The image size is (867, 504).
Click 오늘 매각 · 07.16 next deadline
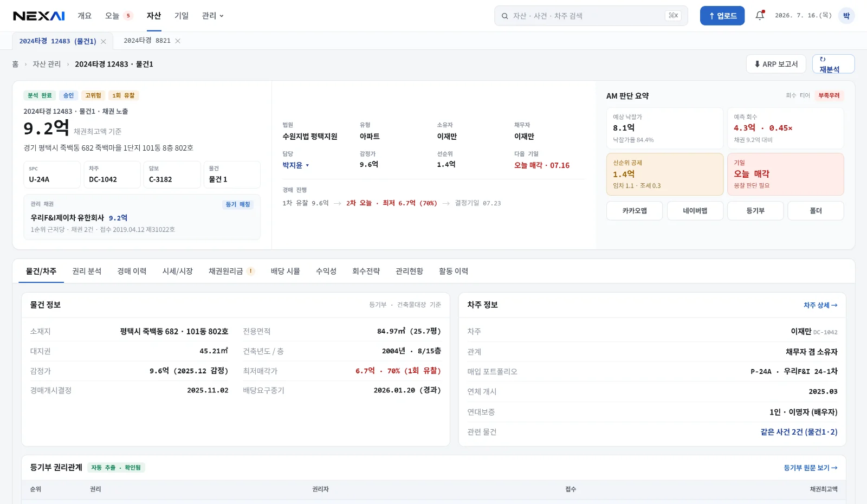(542, 165)
